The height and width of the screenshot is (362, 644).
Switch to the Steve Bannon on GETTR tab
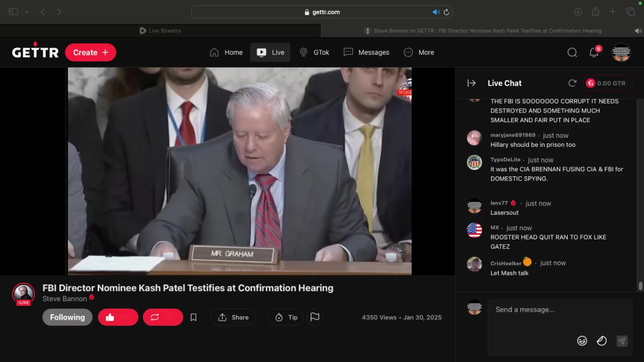click(482, 31)
